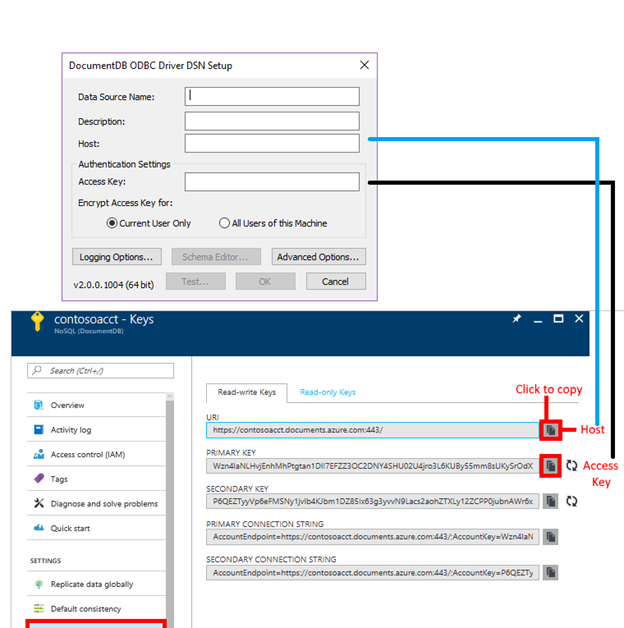Click the sidebar scrollbar up arrow

coord(170,397)
